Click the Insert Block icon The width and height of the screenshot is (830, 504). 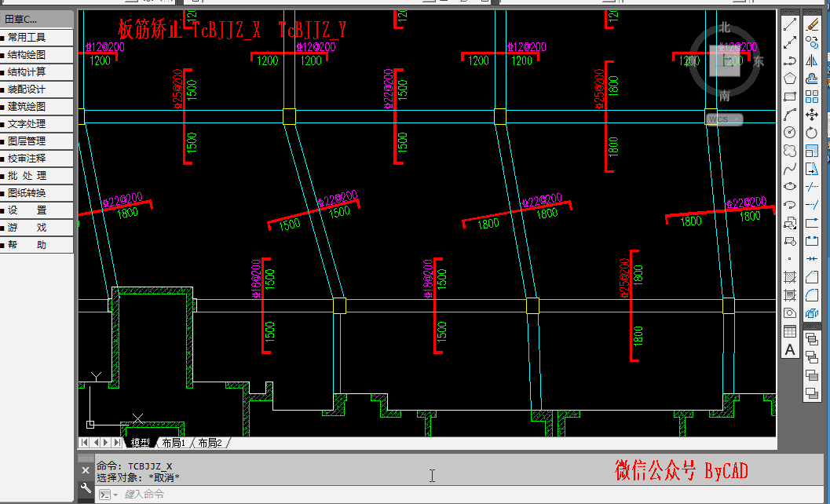(x=790, y=223)
